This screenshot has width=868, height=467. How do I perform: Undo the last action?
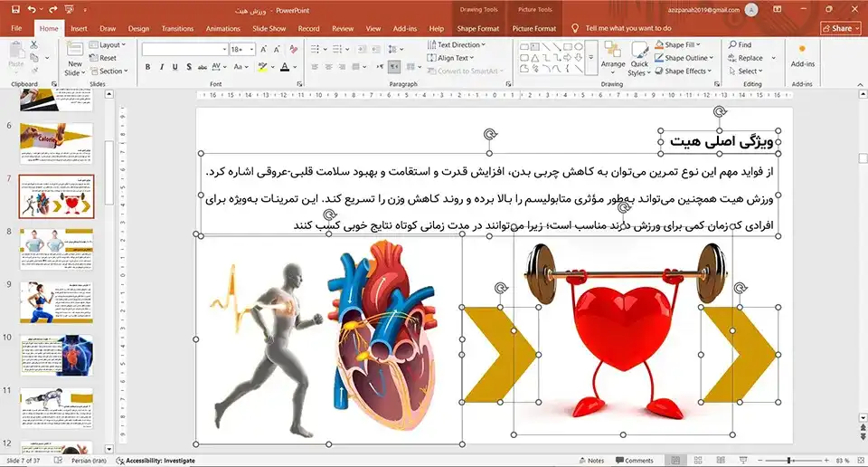point(32,9)
